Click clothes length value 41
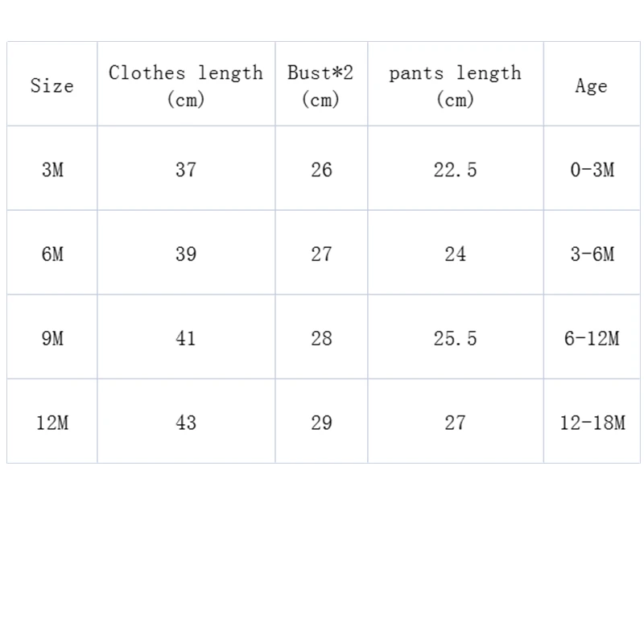 tap(186, 339)
